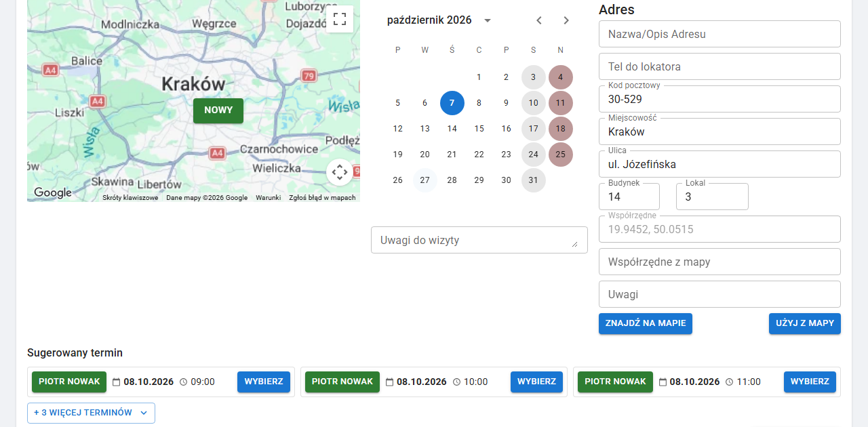Open Skróty klawiszowe map link
Image resolution: width=868 pixels, height=427 pixels.
[130, 198]
